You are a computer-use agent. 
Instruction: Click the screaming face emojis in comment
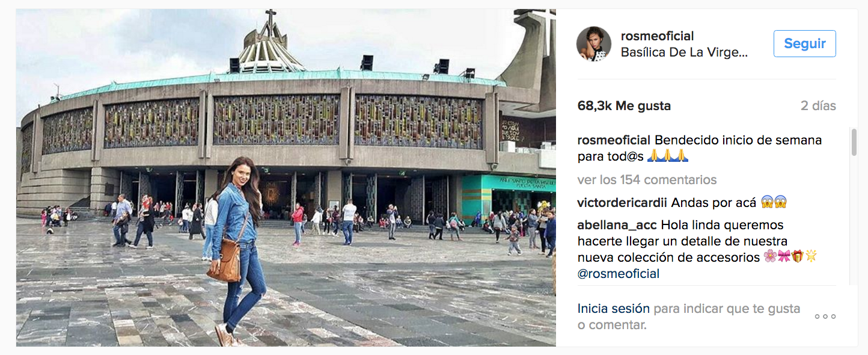[x=774, y=203]
